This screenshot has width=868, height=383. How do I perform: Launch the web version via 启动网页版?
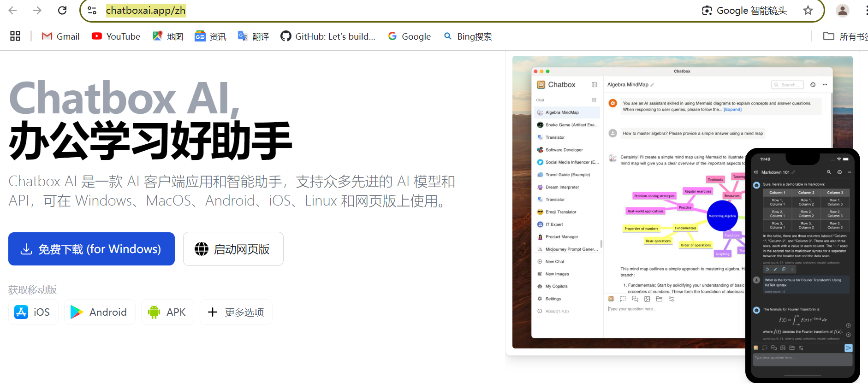point(233,249)
